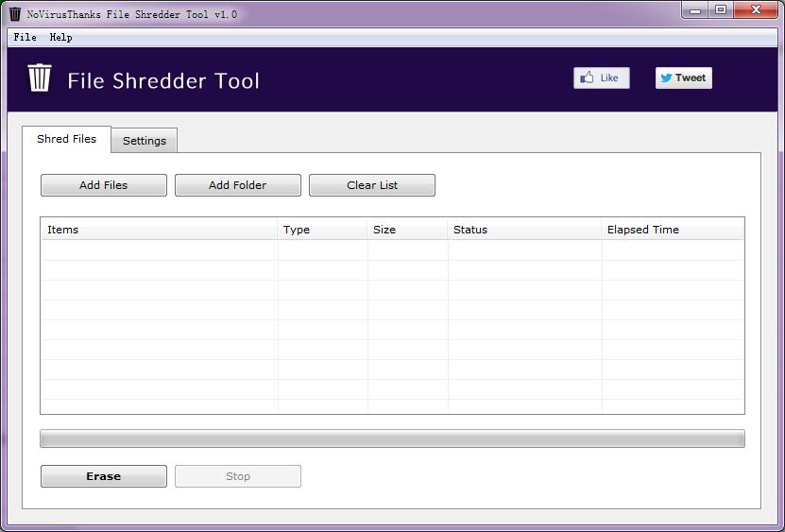Viewport: 785px width, 532px height.
Task: Sort by the Elapsed Time column header
Action: [x=673, y=230]
